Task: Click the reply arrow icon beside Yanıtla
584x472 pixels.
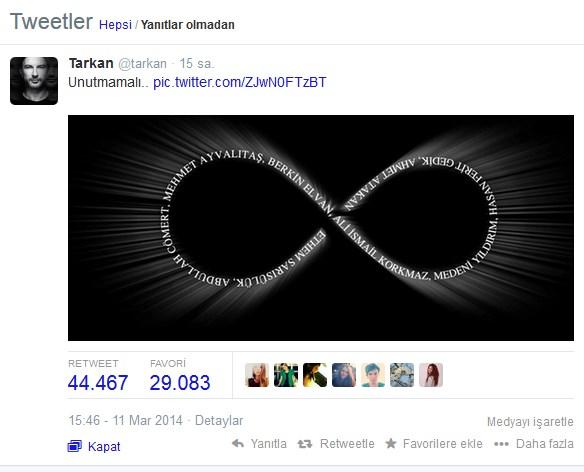Action: click(238, 444)
